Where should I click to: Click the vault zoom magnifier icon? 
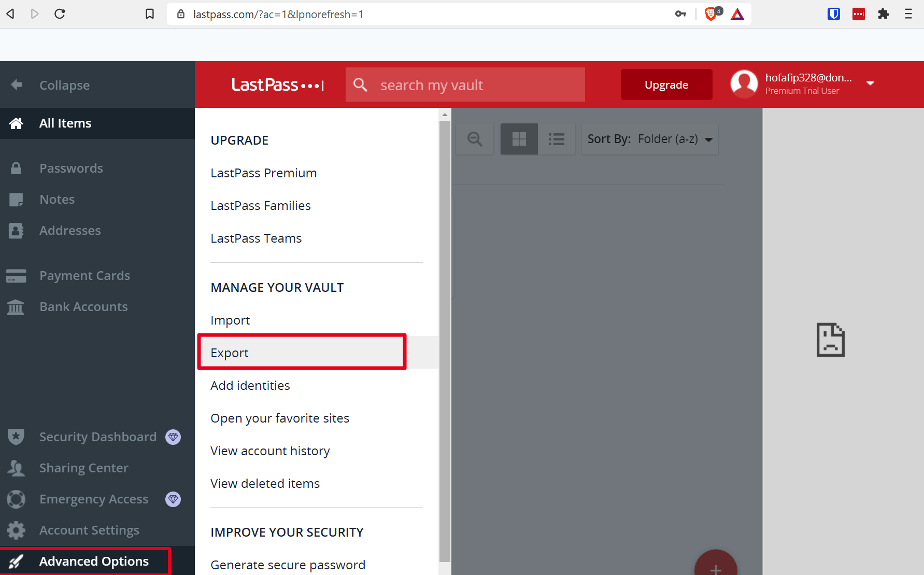coord(475,139)
